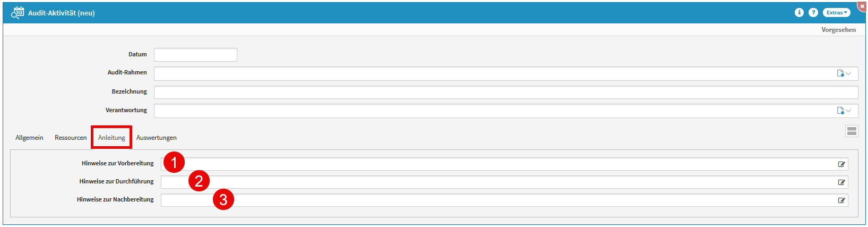This screenshot has height=227, width=868.
Task: Expand the Audit-Rahmen dropdown arrow
Action: click(848, 73)
